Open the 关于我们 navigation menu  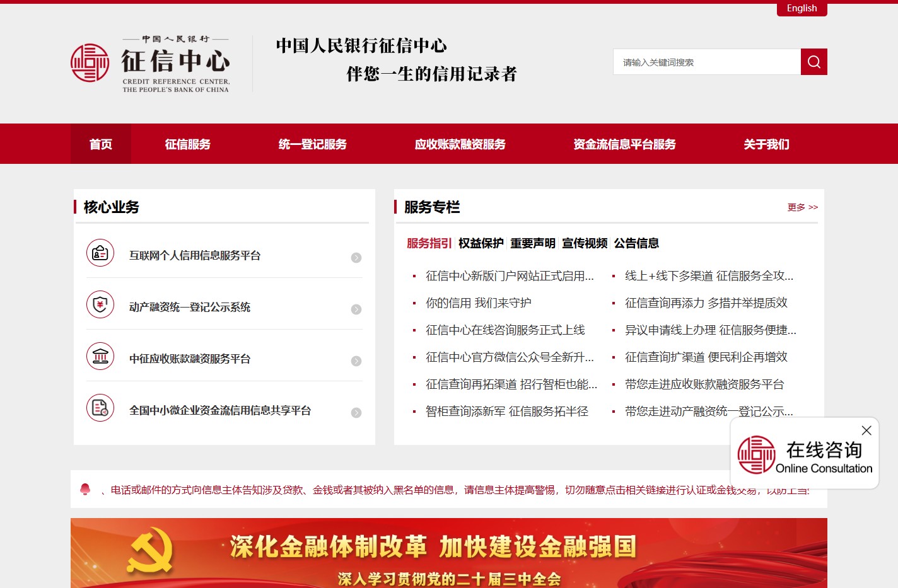[767, 144]
